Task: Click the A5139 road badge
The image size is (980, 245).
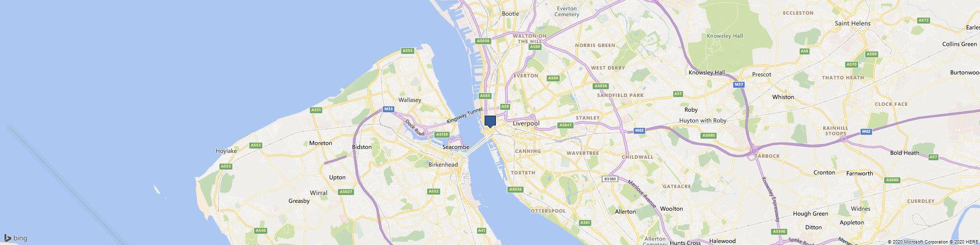Action: [442, 134]
